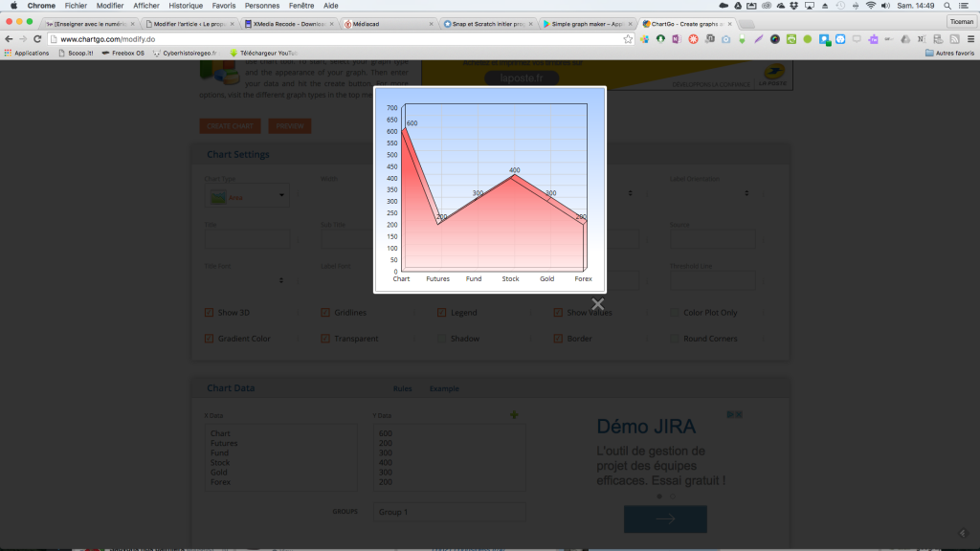This screenshot has width=980, height=551.
Task: Click the Area chart type thumbnail icon
Action: (x=218, y=197)
